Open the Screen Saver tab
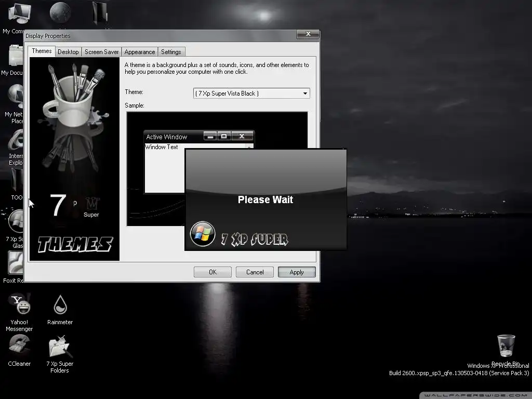Viewport: 532px width, 399px height. click(101, 52)
